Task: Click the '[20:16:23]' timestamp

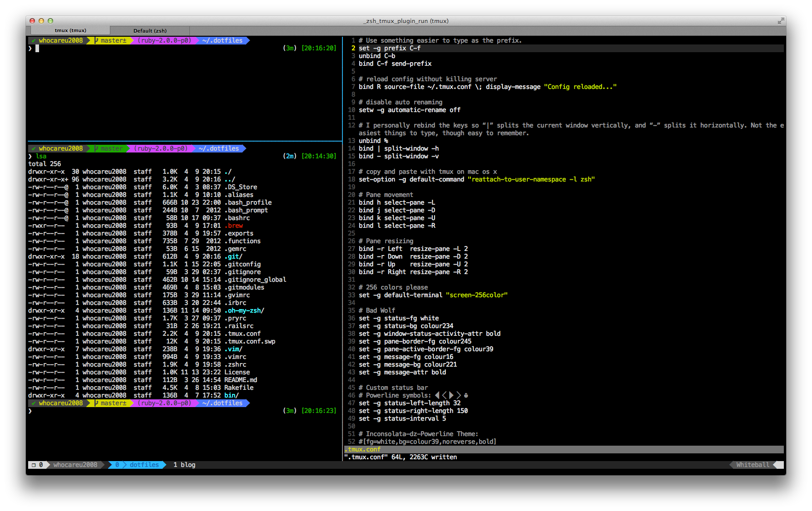Action: [x=319, y=411]
